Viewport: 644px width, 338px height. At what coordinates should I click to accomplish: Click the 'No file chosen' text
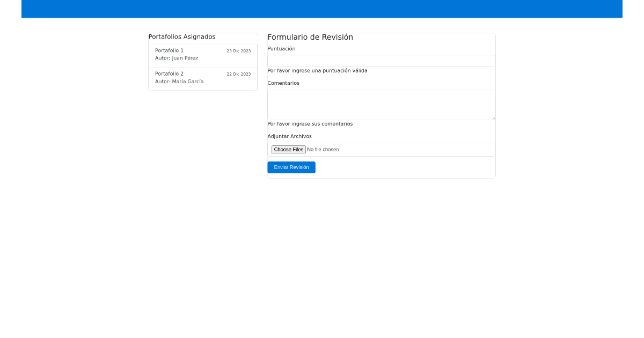pyautogui.click(x=323, y=150)
